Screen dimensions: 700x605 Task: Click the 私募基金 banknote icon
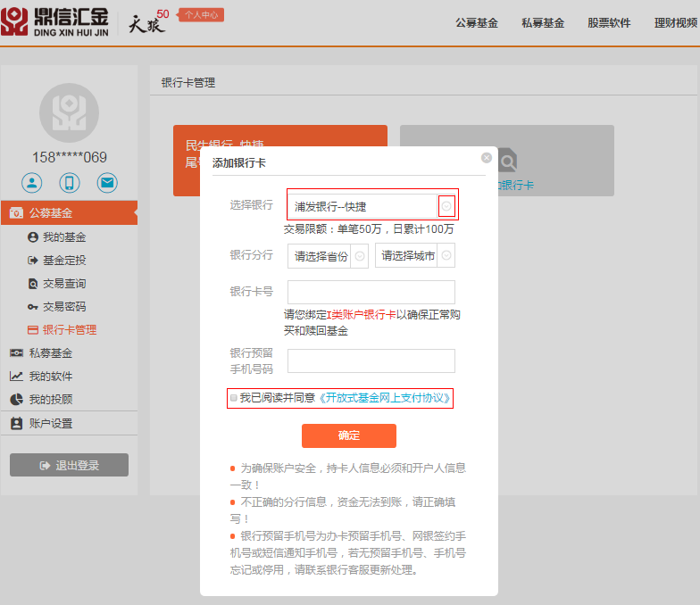point(16,353)
